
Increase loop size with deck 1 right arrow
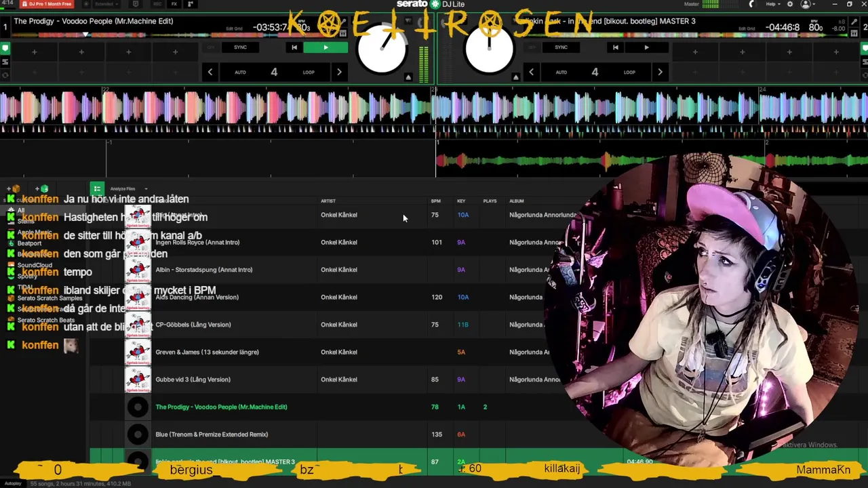(339, 72)
